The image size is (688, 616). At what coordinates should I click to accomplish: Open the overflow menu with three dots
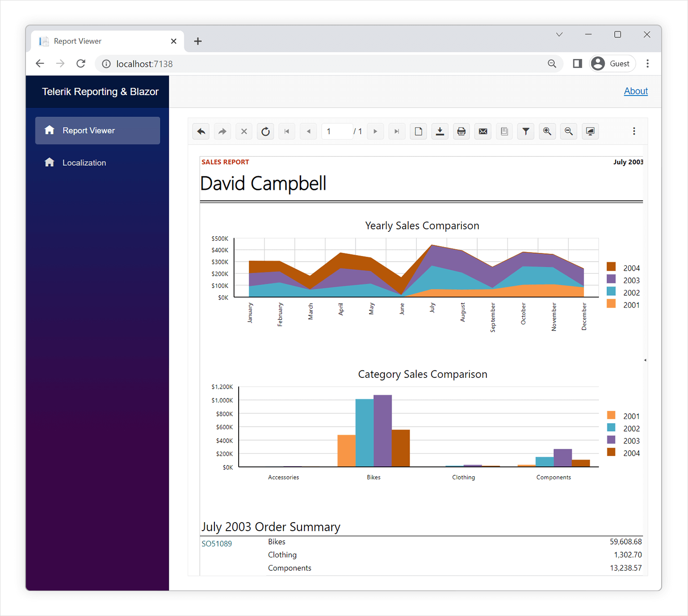(x=634, y=131)
